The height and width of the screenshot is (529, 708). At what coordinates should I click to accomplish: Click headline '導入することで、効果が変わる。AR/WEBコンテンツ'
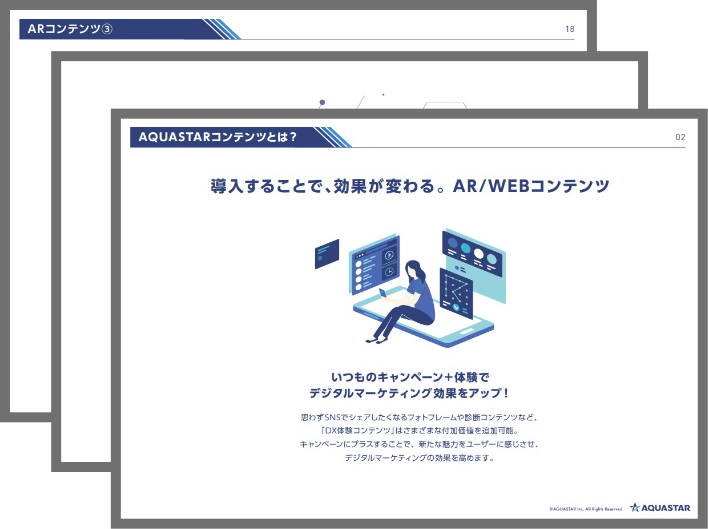point(410,186)
